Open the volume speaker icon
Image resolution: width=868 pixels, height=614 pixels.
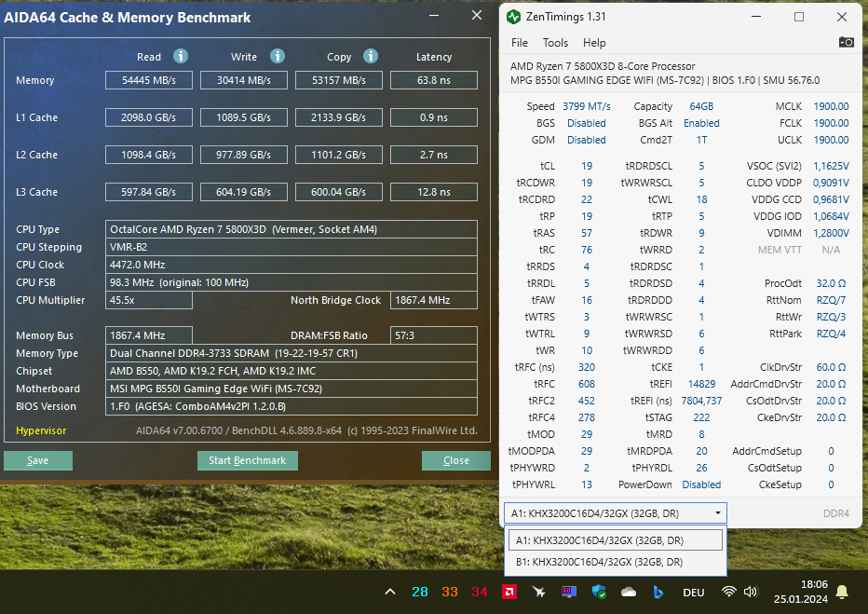tap(750, 592)
